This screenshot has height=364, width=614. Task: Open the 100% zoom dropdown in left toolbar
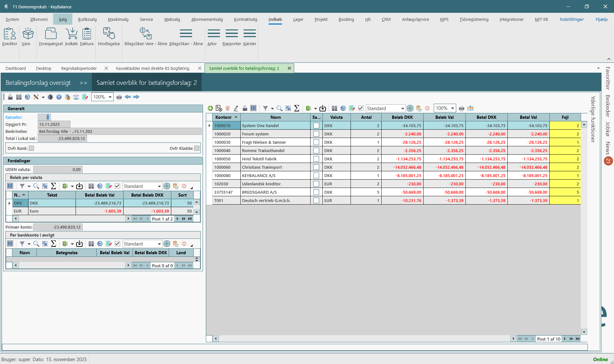click(110, 97)
